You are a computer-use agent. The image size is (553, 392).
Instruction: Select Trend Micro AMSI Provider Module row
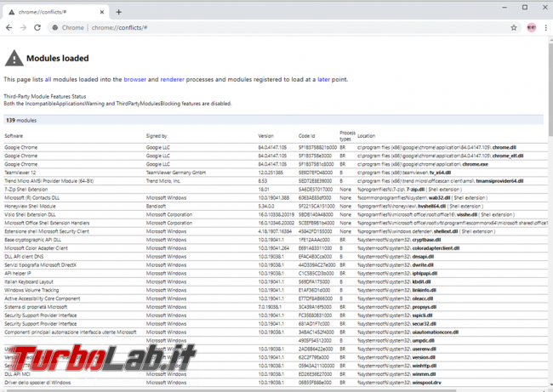49,181
